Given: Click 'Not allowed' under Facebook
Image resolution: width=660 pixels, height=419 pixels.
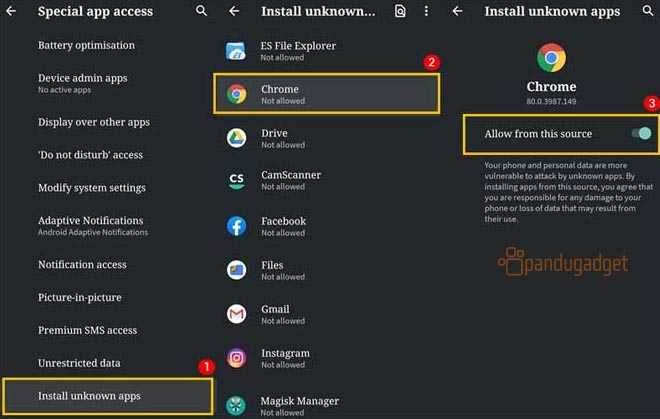Looking at the screenshot, I should point(283,233).
